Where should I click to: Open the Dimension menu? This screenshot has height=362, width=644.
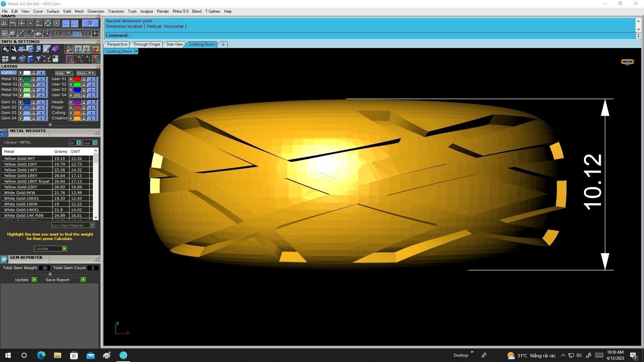tap(96, 11)
